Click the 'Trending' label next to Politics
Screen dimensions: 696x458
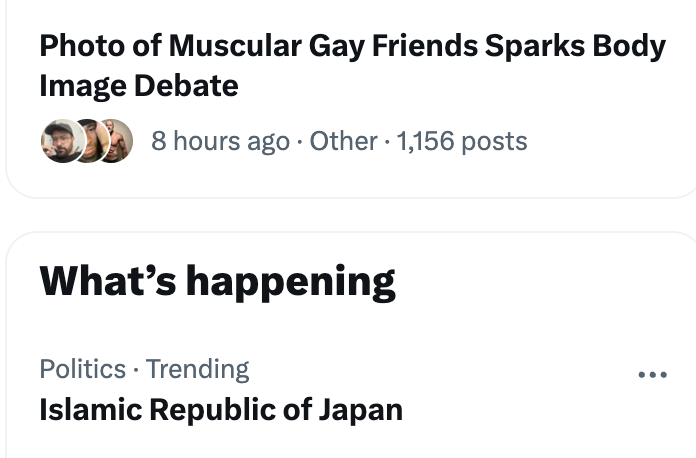click(198, 369)
